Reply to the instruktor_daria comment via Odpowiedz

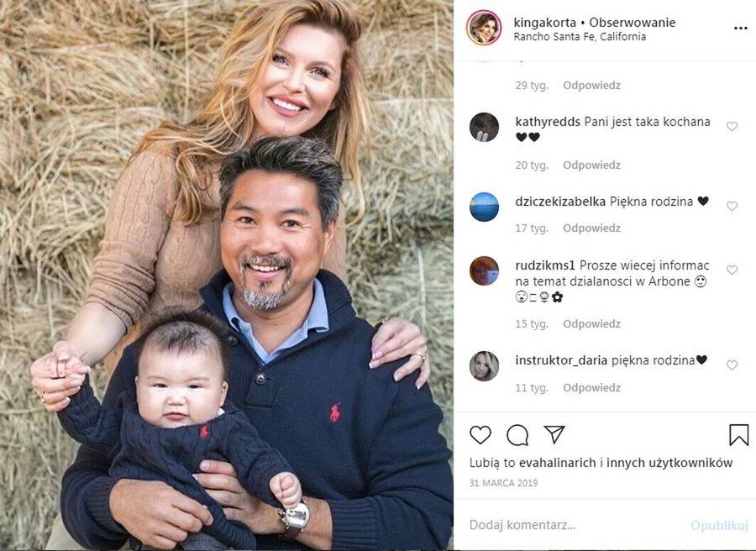tap(591, 387)
